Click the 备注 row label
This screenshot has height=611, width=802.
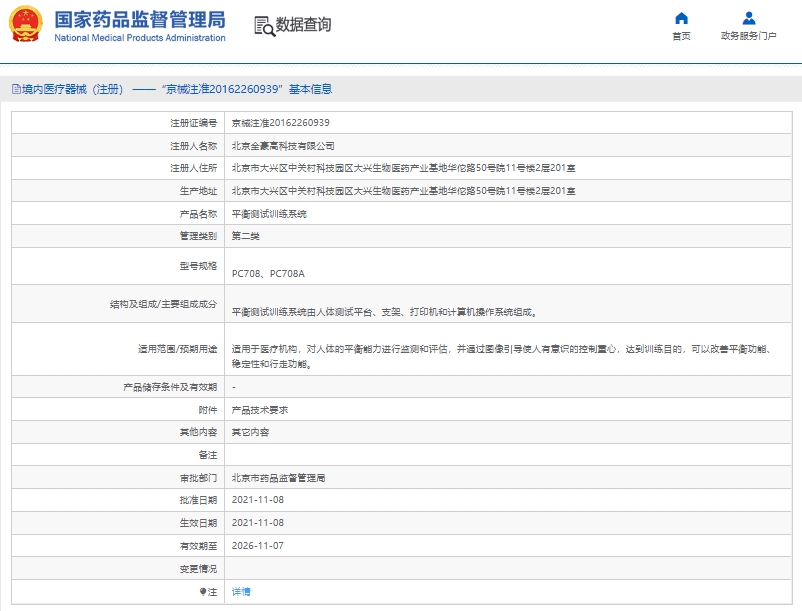tap(208, 455)
